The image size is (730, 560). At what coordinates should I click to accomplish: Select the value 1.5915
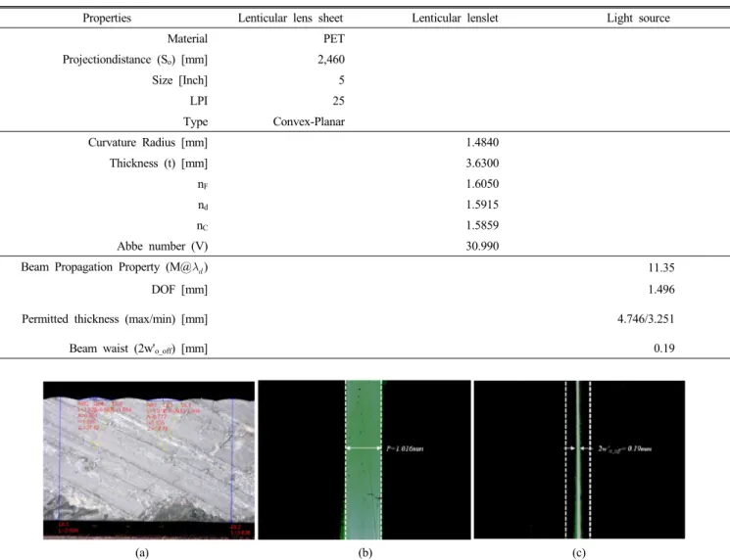[482, 205]
